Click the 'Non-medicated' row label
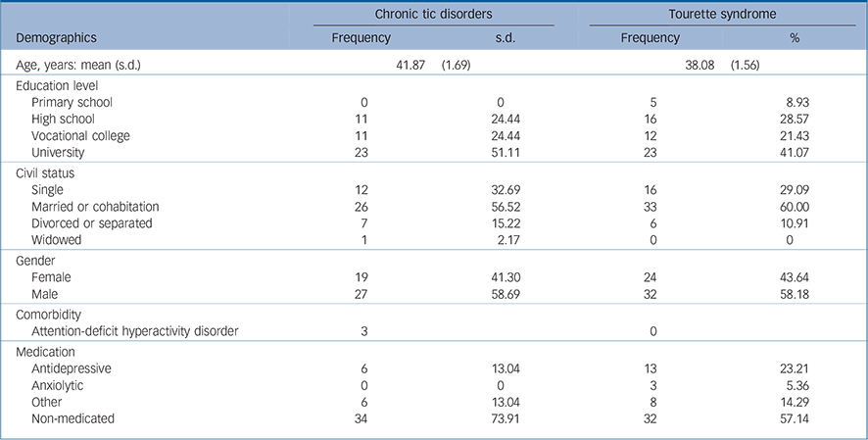The image size is (868, 440). [x=72, y=418]
